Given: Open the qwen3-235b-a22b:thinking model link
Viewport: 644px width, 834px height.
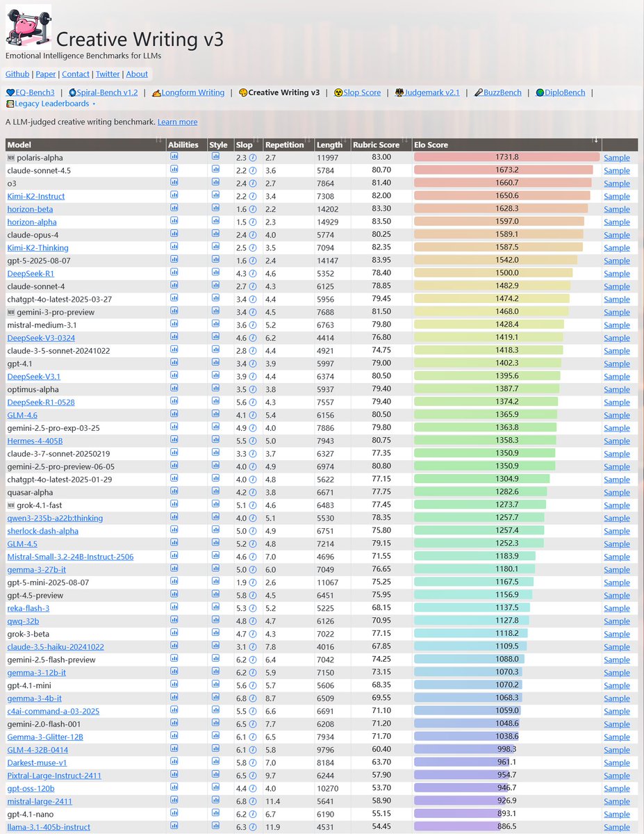Looking at the screenshot, I should click(55, 518).
